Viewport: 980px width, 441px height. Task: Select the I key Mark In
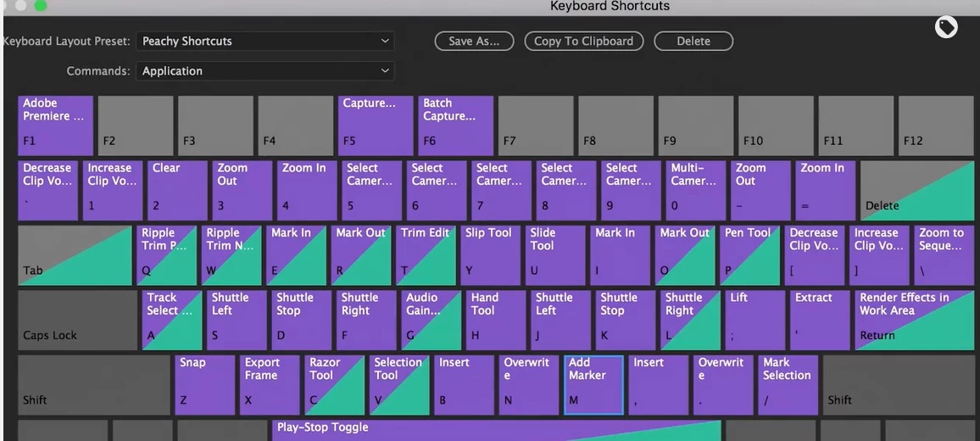point(621,256)
